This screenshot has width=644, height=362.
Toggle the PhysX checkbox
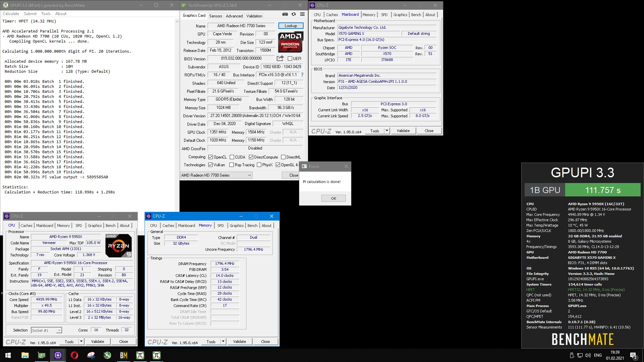coord(259,165)
